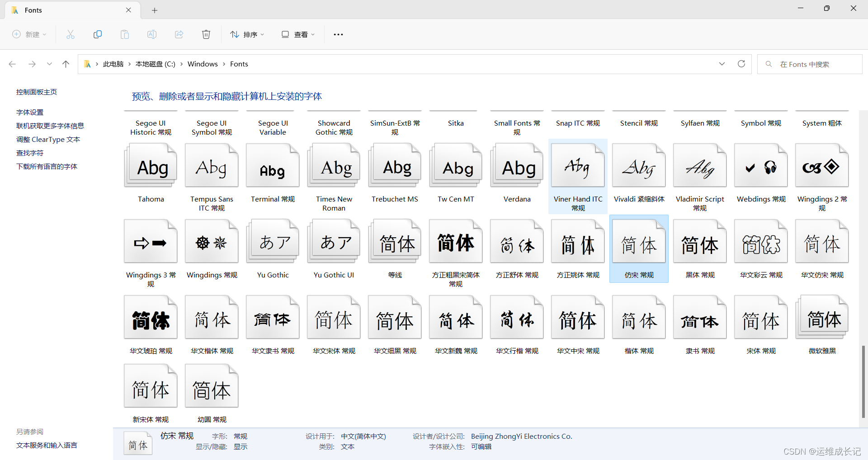
Task: Select the 华文彩云 常规 font icon
Action: (x=761, y=241)
